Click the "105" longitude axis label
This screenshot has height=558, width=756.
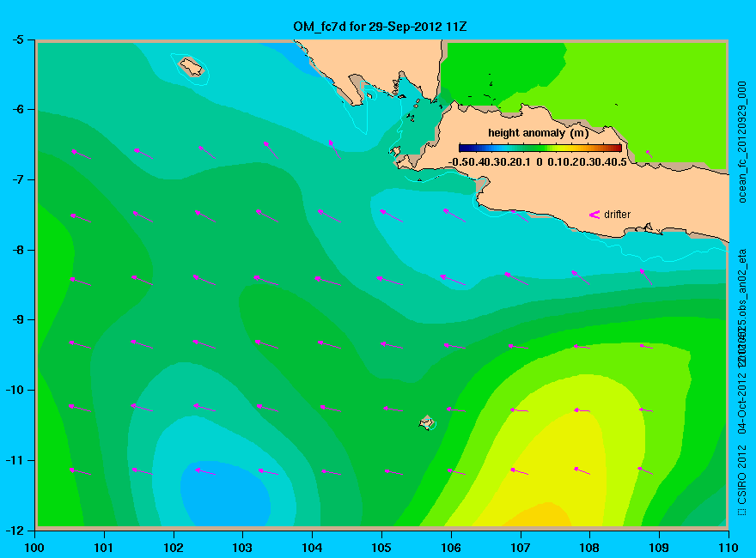point(381,548)
